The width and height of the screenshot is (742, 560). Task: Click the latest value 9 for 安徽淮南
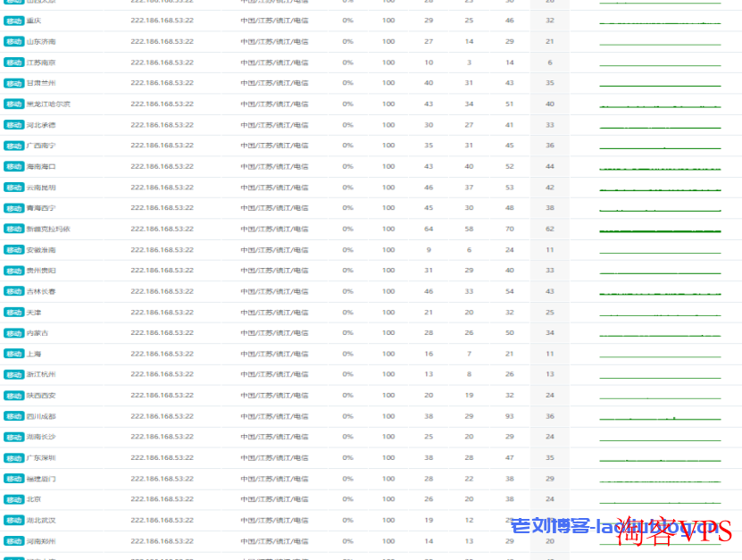[x=429, y=250]
